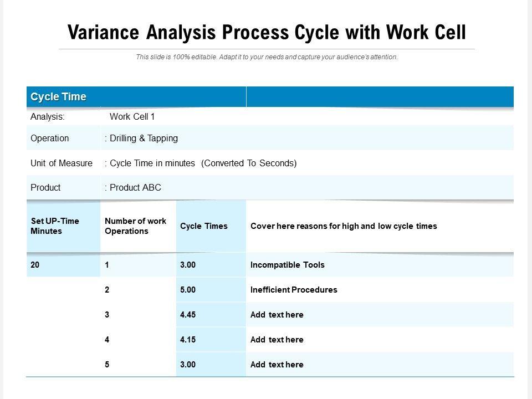The image size is (532, 399).
Task: Select the 'Set UP-Time Minutes' column header
Action: (x=55, y=226)
